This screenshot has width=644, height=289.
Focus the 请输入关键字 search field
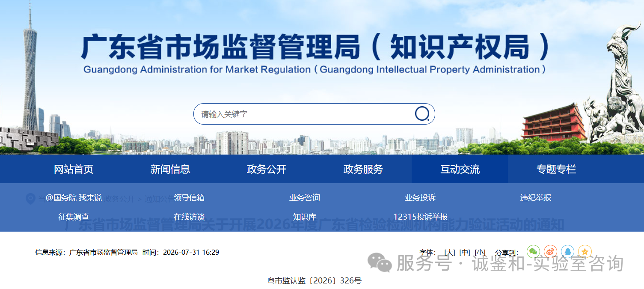pyautogui.click(x=314, y=114)
